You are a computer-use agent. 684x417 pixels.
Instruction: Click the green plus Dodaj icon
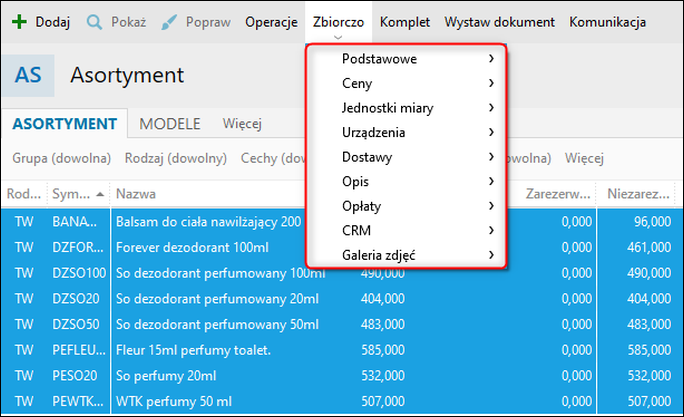pyautogui.click(x=19, y=22)
